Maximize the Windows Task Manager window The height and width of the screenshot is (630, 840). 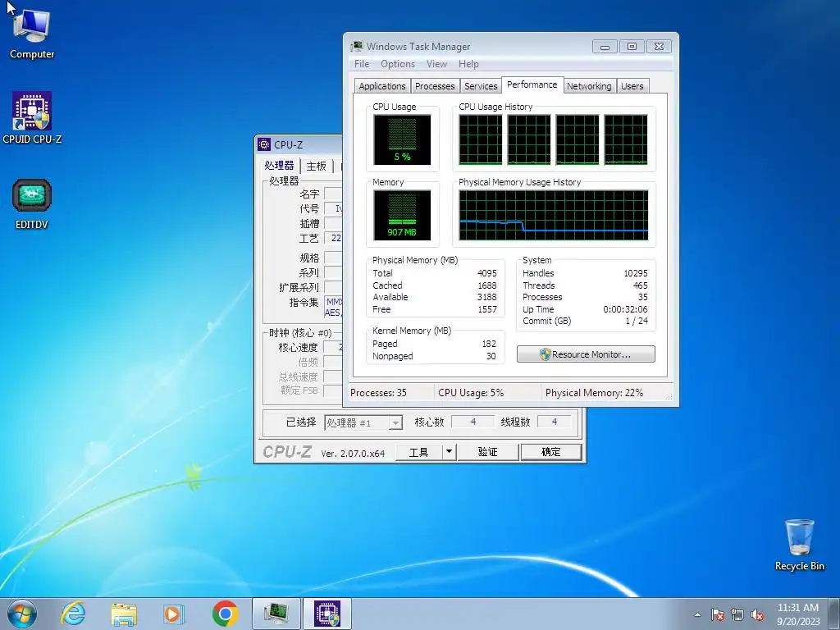[x=632, y=47]
